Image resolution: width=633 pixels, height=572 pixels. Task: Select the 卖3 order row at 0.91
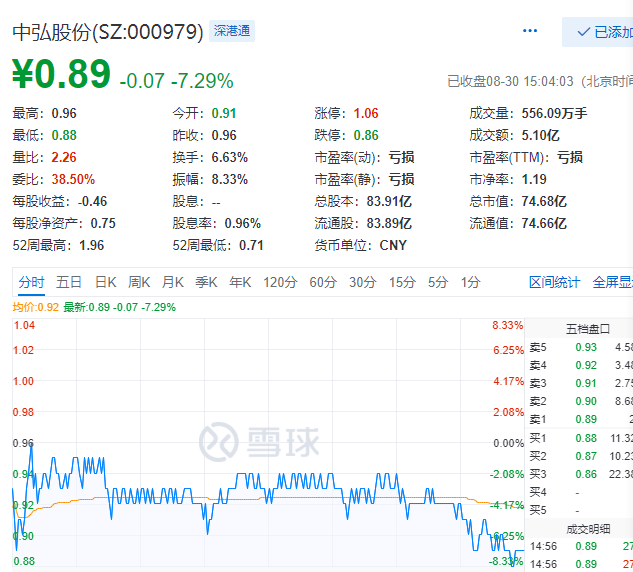581,383
